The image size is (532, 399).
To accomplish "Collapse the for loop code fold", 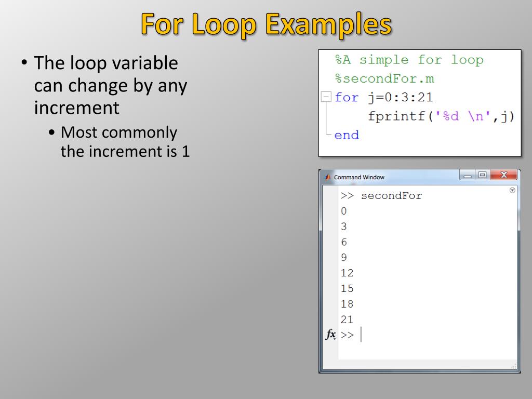I will tap(326, 97).
